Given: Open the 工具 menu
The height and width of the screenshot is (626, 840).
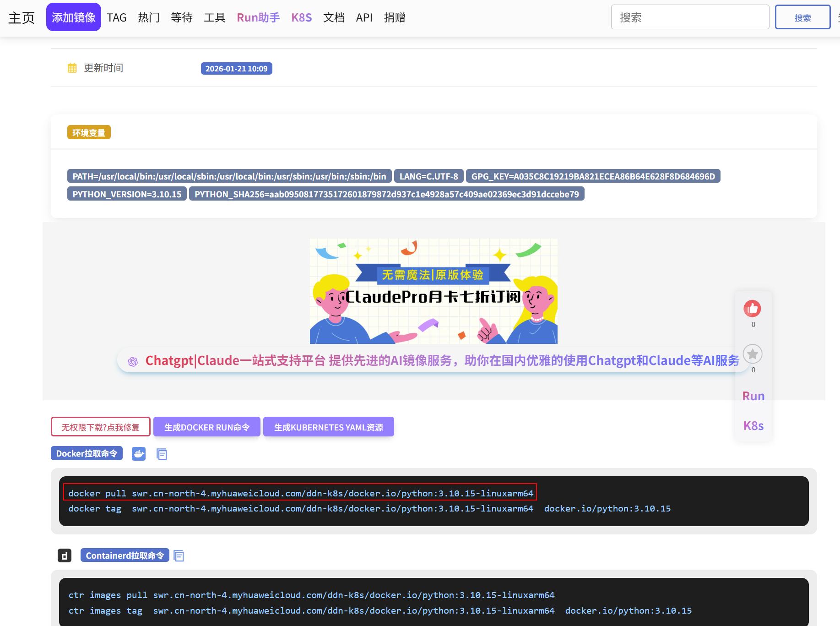Looking at the screenshot, I should [x=215, y=18].
